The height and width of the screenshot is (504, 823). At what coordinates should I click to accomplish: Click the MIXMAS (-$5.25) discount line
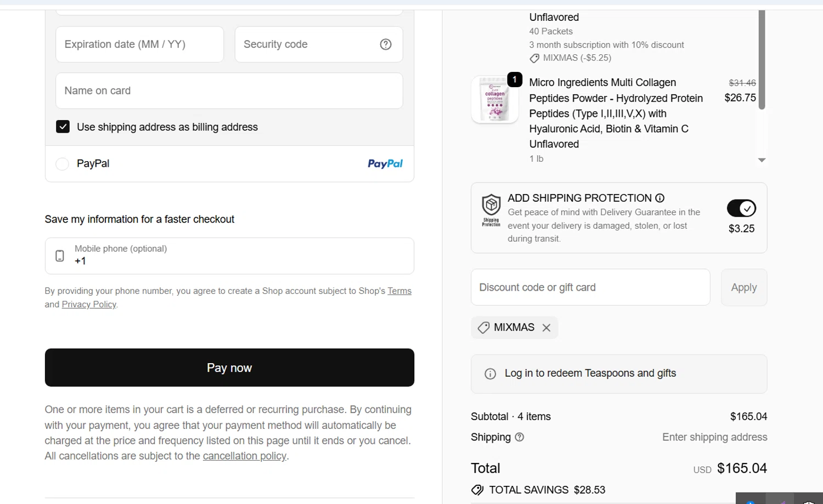pyautogui.click(x=571, y=58)
